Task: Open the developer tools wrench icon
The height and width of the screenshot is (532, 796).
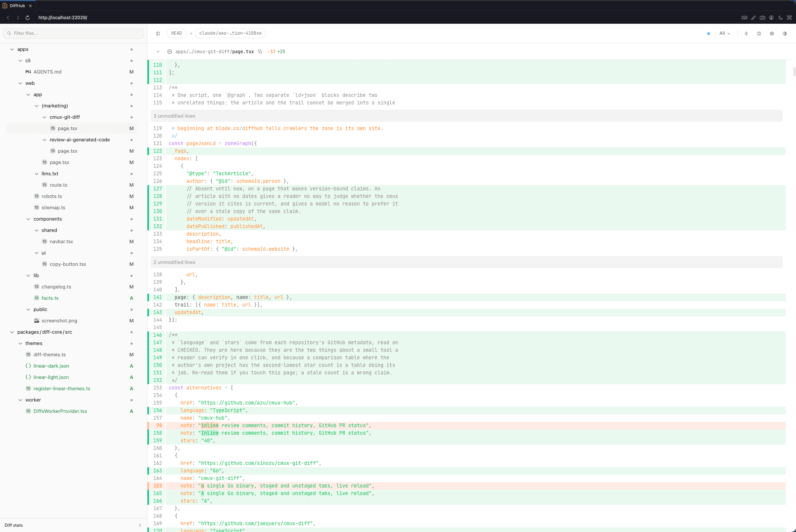Action: point(789,18)
